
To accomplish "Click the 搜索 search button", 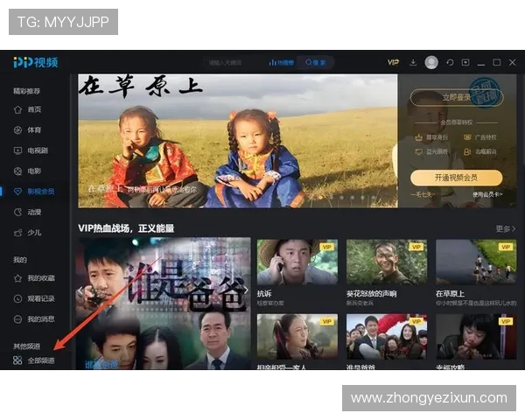I will 315,63.
